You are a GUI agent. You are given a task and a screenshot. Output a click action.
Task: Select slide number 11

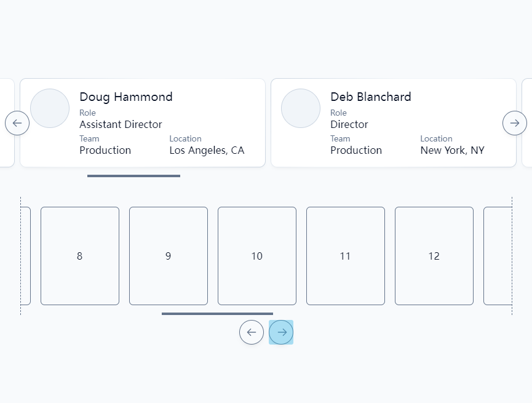coord(346,256)
